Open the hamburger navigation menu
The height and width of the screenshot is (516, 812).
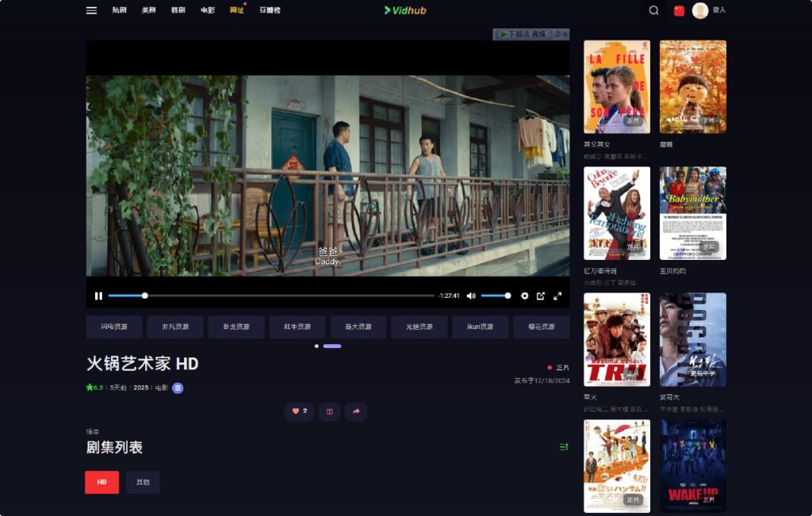(x=90, y=10)
